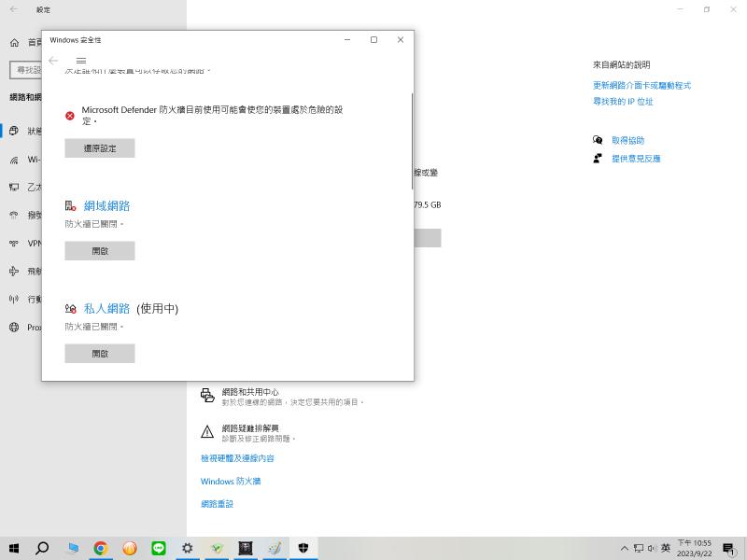Restore firewall settings with 還原設定 button
This screenshot has height=560, width=747.
tap(100, 148)
